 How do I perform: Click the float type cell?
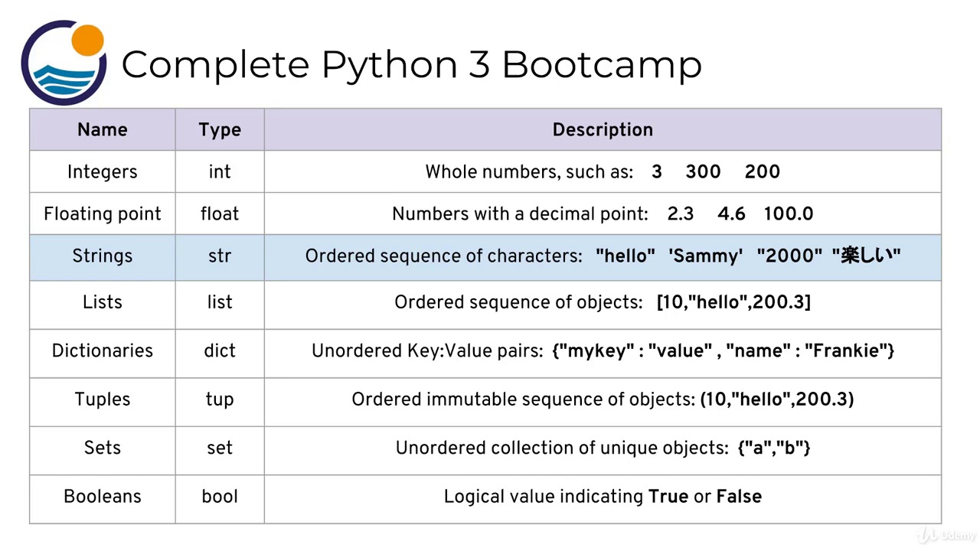click(220, 214)
